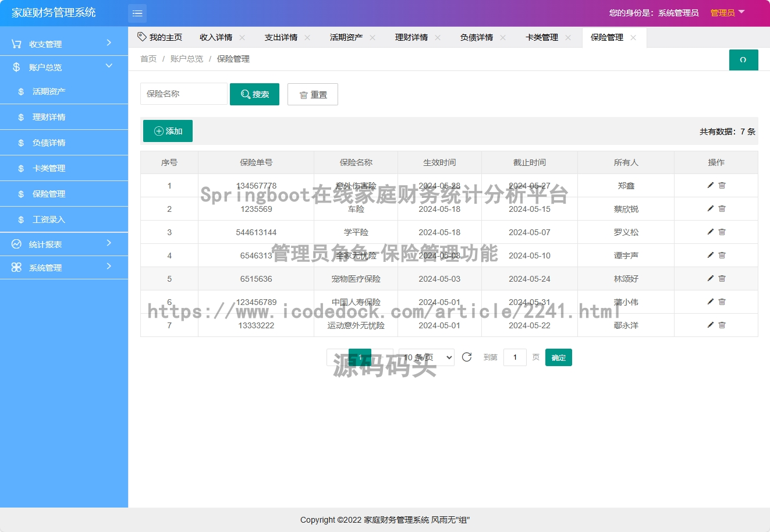The height and width of the screenshot is (532, 770).
Task: Switch to the 支出详情 tab
Action: coord(281,37)
